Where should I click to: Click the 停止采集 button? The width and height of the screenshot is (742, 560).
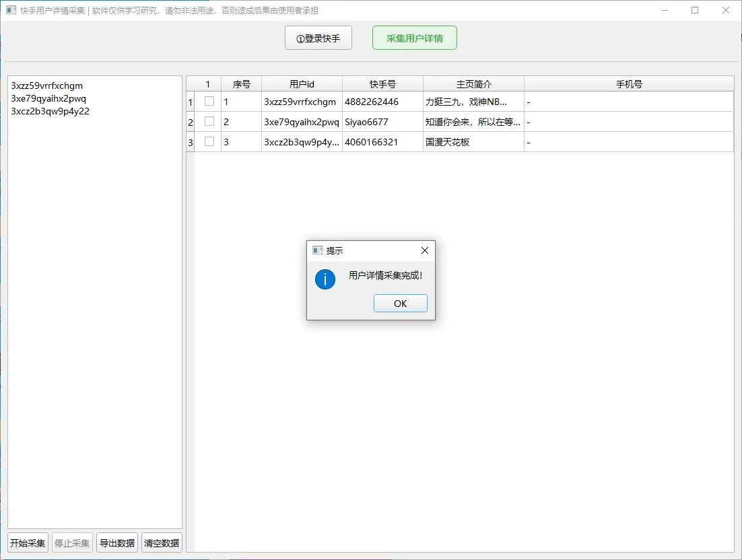pos(72,543)
